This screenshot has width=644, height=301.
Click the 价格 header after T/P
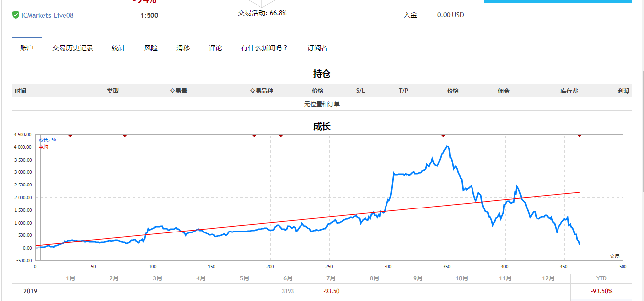pyautogui.click(x=453, y=91)
